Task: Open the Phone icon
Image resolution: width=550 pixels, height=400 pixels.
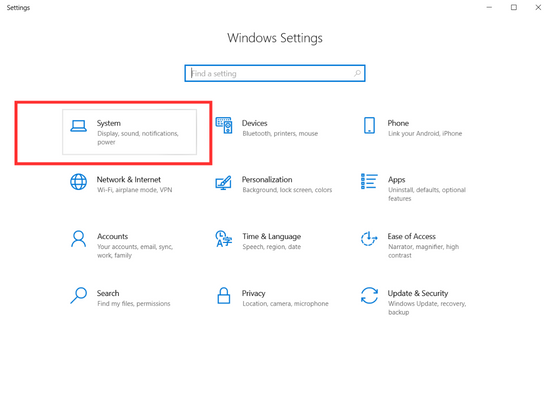Action: 369,125
